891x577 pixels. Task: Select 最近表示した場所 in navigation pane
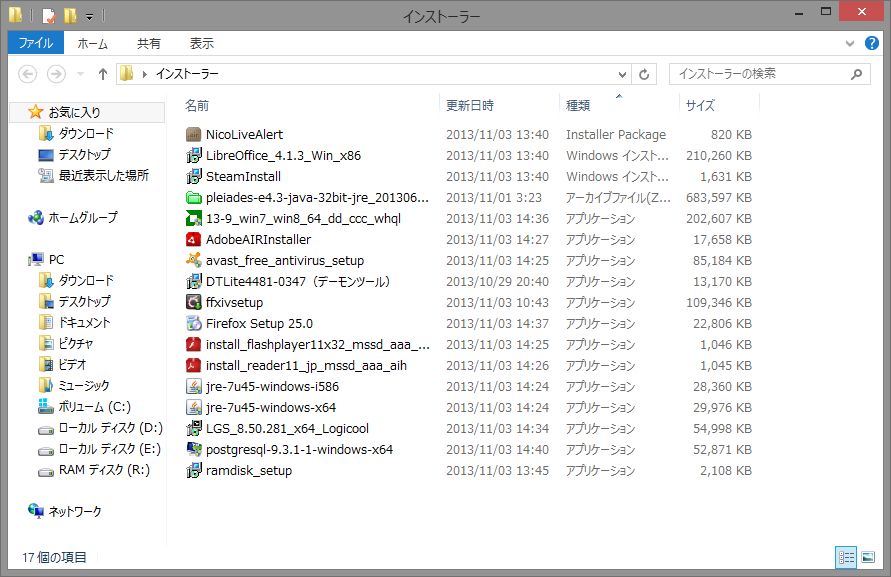[104, 176]
